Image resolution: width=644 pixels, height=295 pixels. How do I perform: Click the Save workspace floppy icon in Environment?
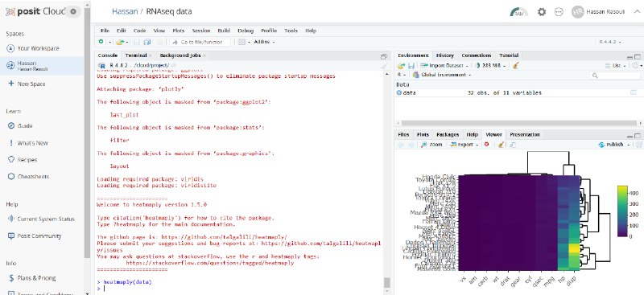pos(411,65)
